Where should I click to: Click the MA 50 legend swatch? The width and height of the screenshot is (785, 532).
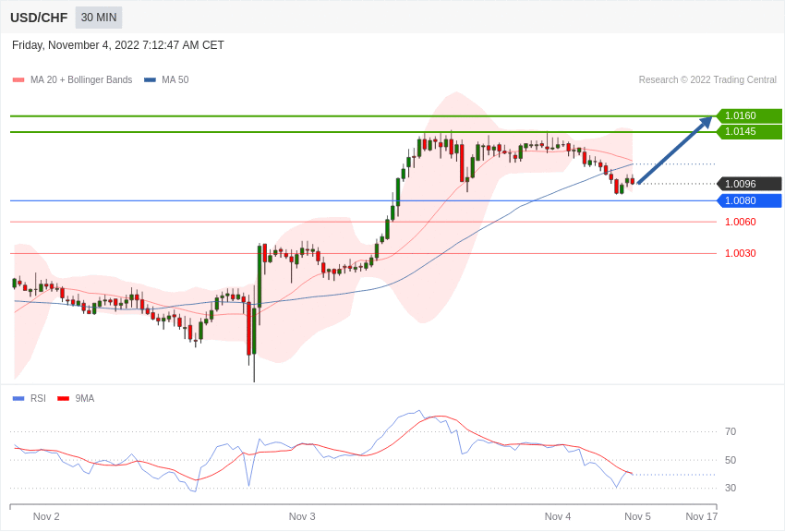point(150,80)
